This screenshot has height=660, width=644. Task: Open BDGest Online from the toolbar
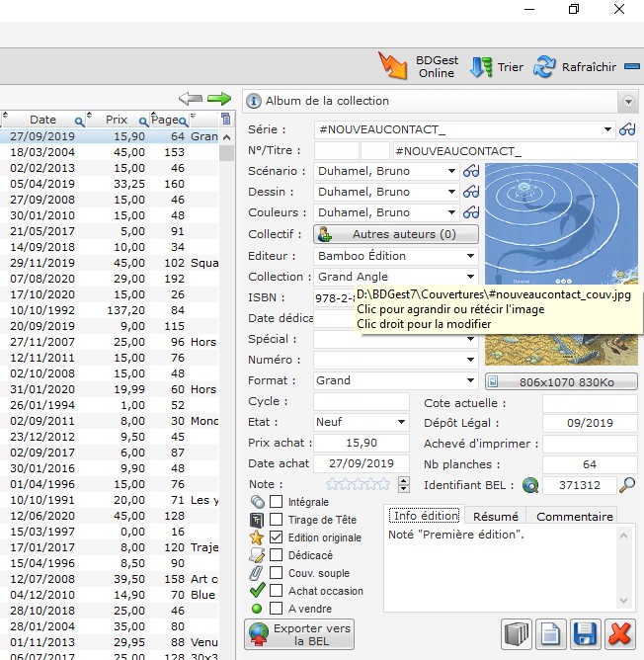tap(419, 66)
